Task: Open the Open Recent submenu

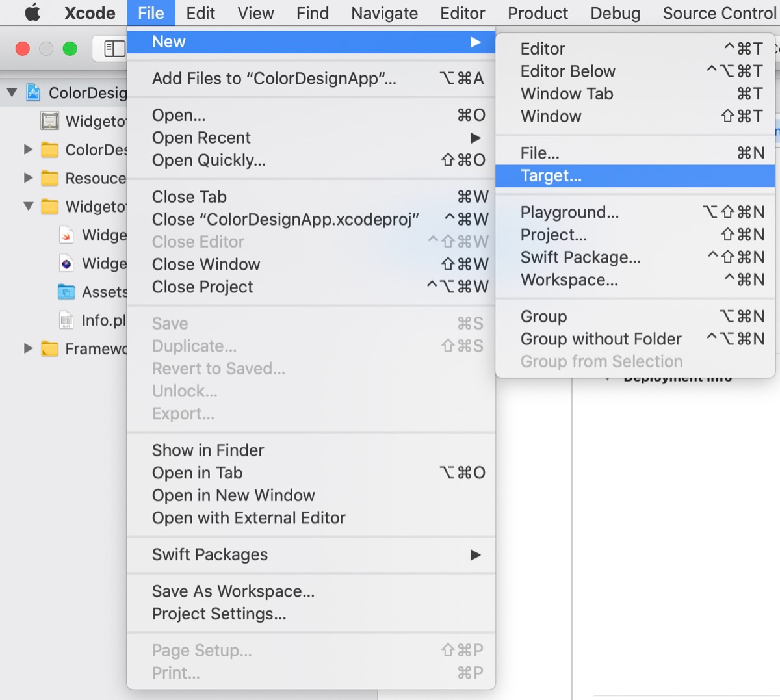Action: 311,138
